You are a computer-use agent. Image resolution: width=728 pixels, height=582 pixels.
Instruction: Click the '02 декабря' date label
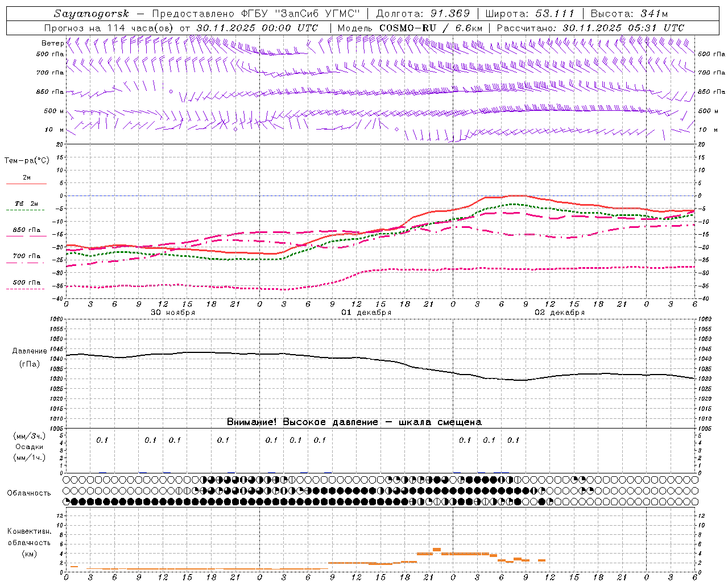coord(560,313)
